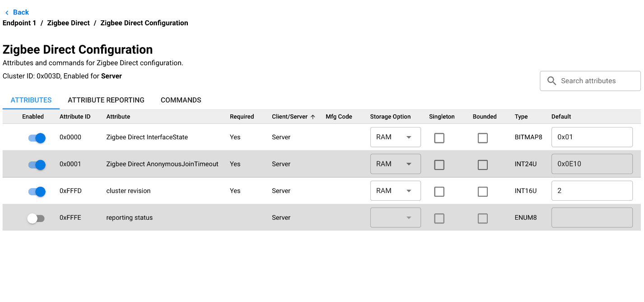Click the Back link
The image size is (644, 302).
pos(21,12)
